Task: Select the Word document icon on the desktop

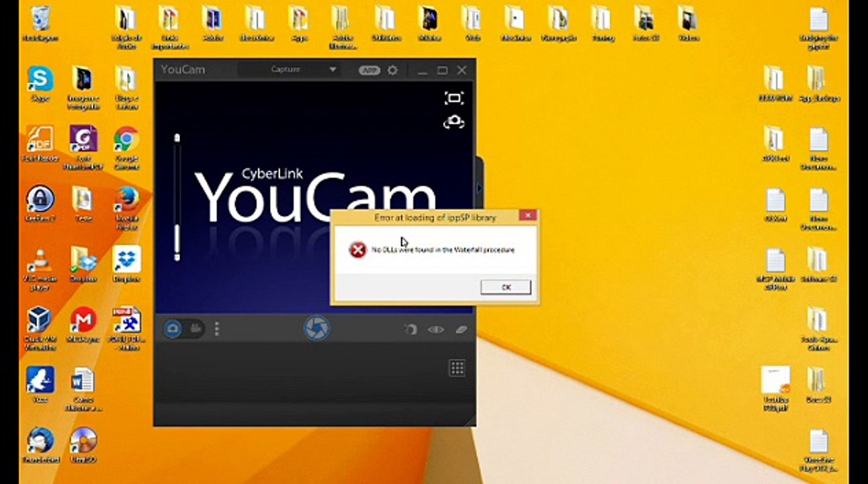Action: point(83,389)
